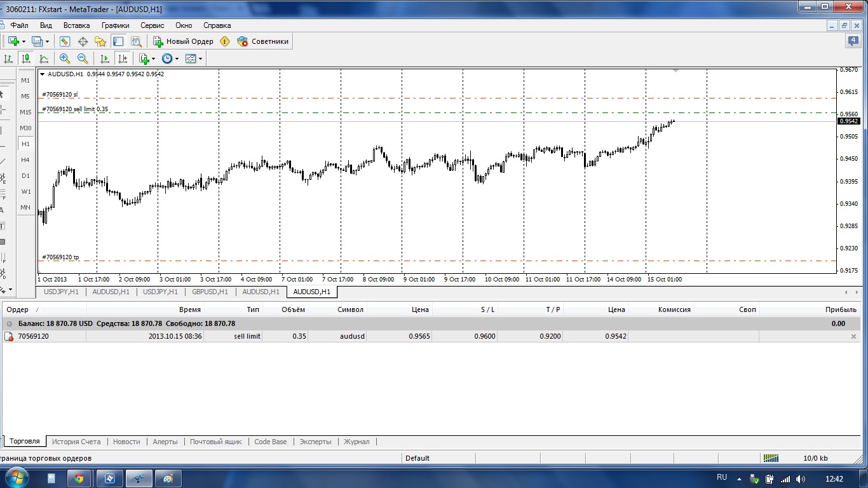The height and width of the screenshot is (488, 868).
Task: Open Market Watch panel icon
Action: coord(65,41)
